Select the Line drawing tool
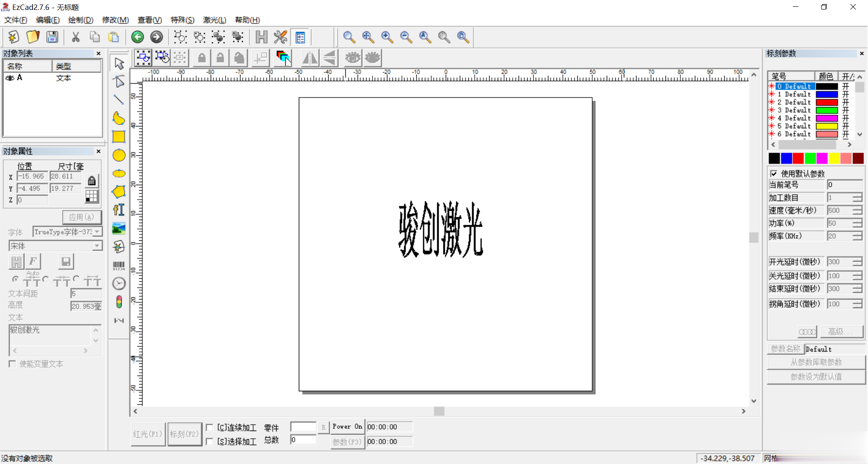 [119, 99]
